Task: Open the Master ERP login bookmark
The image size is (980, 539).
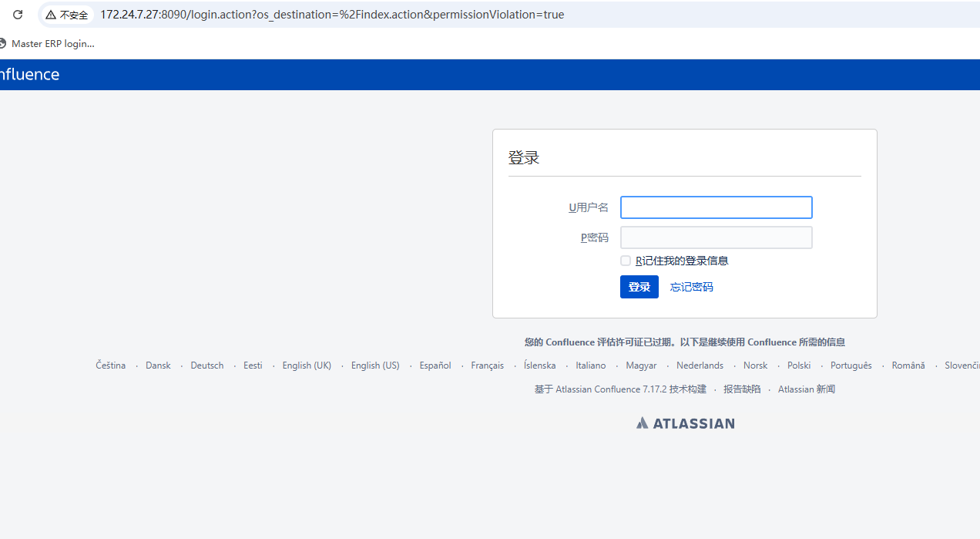Action: pyautogui.click(x=47, y=44)
